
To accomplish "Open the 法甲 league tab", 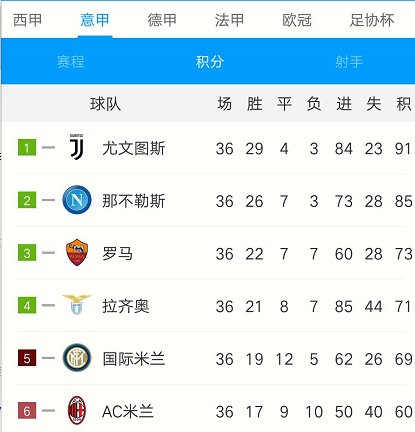I will point(229,20).
